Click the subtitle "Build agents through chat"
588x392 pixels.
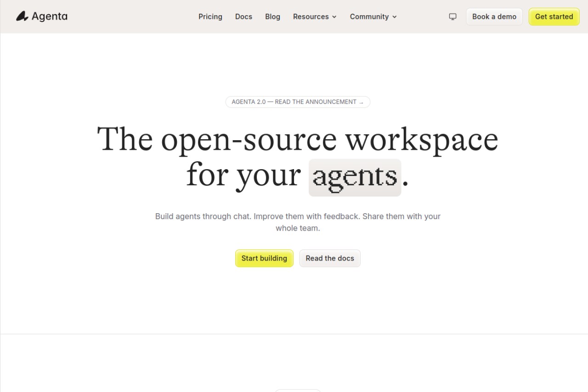(x=203, y=216)
